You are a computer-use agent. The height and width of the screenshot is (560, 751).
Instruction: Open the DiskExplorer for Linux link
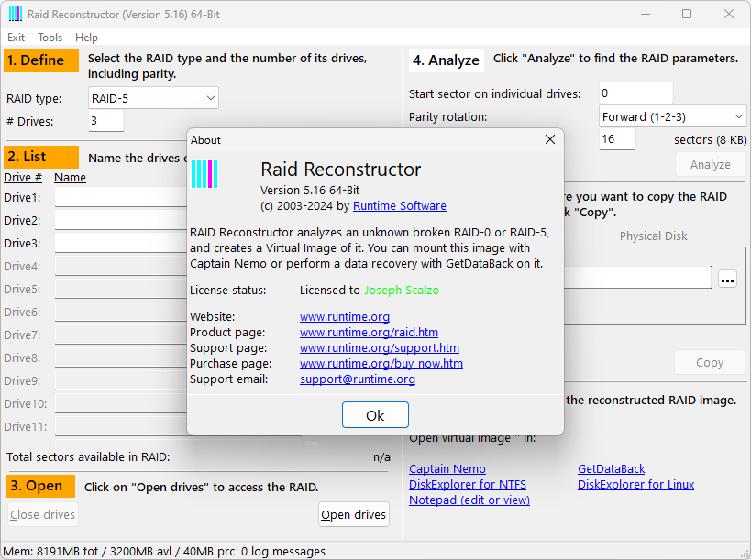pos(635,484)
